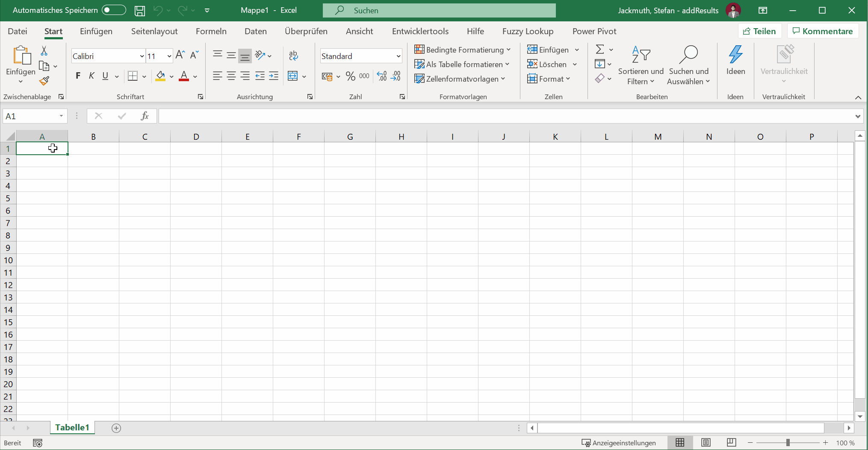Click the decrease indent icon

pyautogui.click(x=260, y=76)
